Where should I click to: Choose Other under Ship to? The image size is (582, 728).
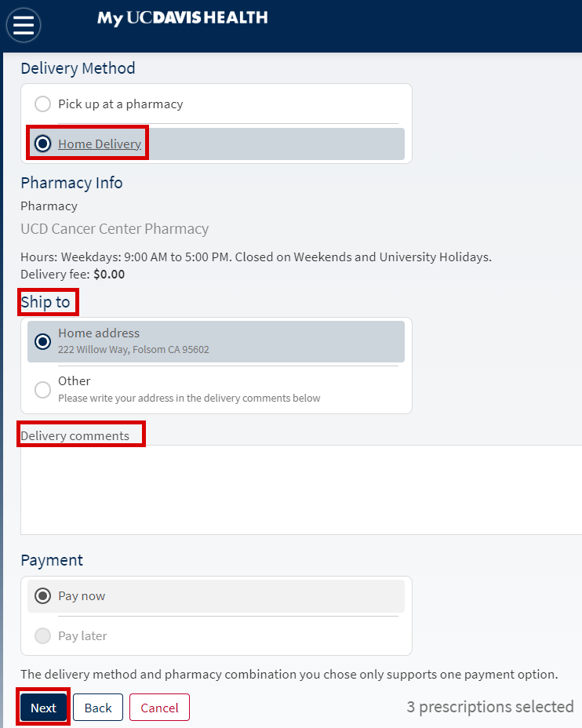43,388
